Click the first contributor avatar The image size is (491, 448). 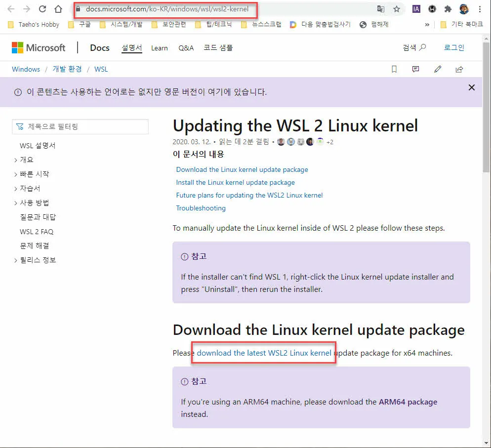coord(281,142)
